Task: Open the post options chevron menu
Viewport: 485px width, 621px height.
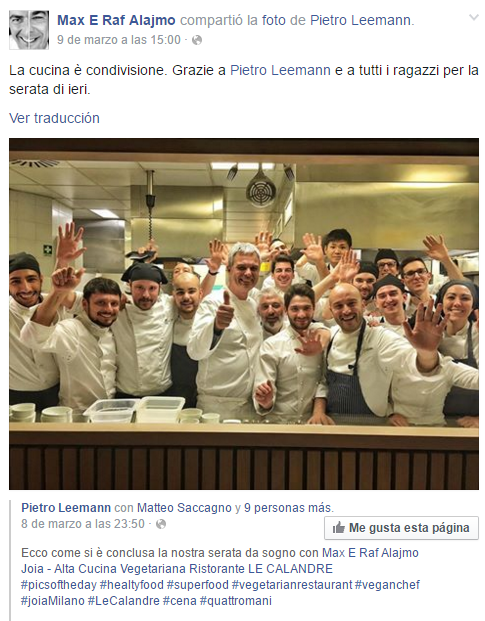Action: tap(474, 17)
